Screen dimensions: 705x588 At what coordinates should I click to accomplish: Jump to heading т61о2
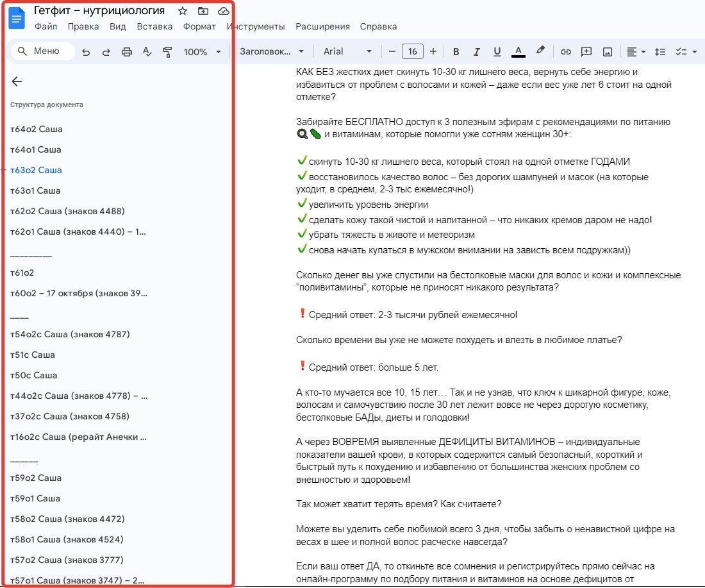coord(22,273)
